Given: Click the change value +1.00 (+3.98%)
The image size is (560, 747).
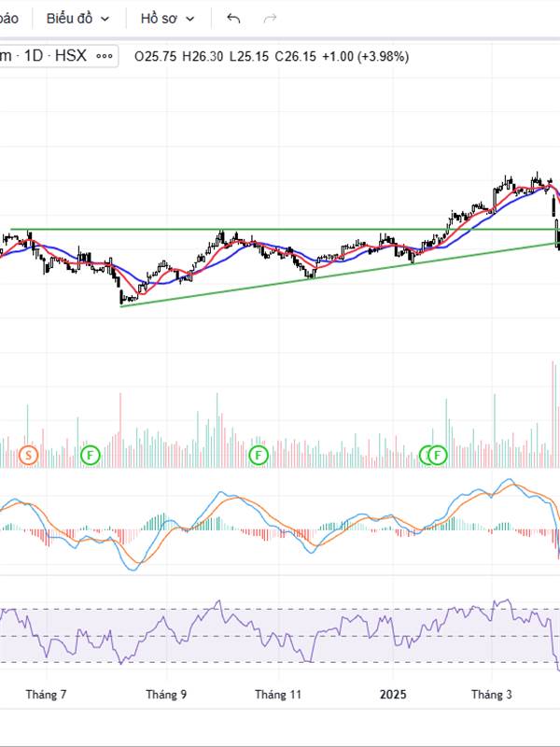Looking at the screenshot, I should [366, 57].
